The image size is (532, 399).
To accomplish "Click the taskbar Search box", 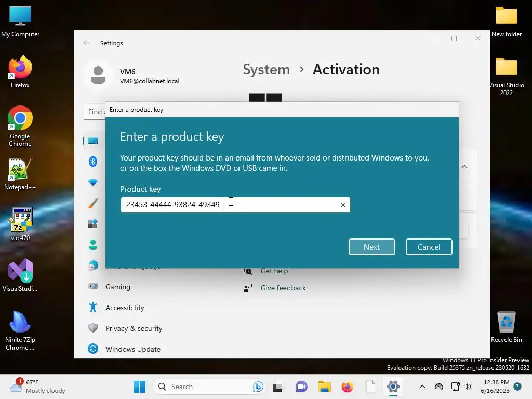I will 209,387.
